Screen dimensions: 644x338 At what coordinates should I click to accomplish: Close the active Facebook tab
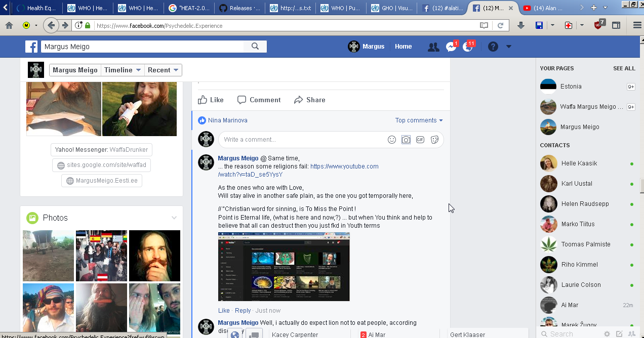pos(511,8)
